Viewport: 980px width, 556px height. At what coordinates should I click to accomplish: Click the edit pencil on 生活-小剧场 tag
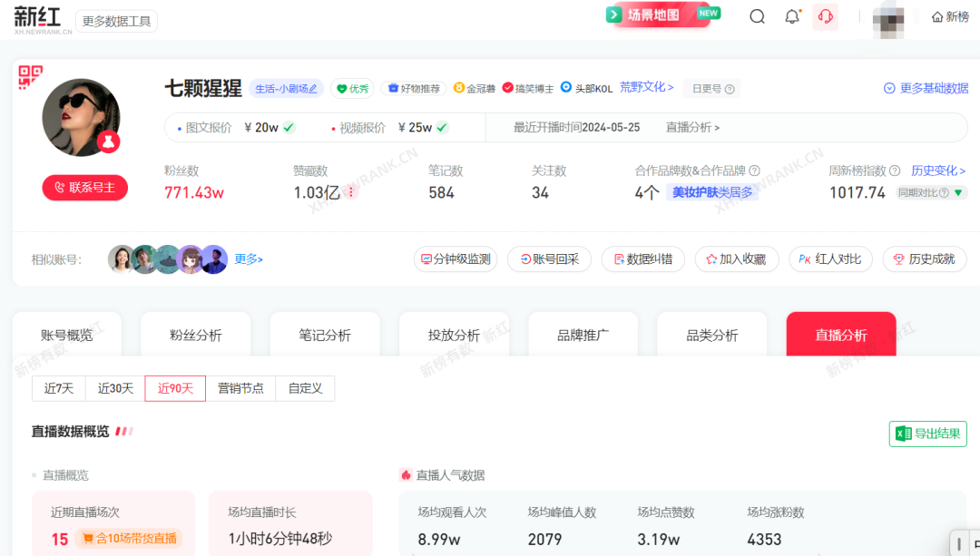click(313, 89)
